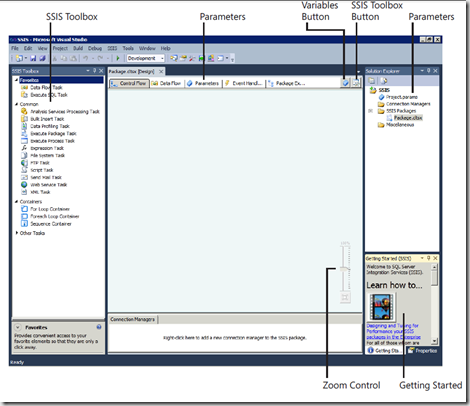This screenshot has width=470, height=406.
Task: Select Project.params in Solution Explorer
Action: [x=398, y=97]
